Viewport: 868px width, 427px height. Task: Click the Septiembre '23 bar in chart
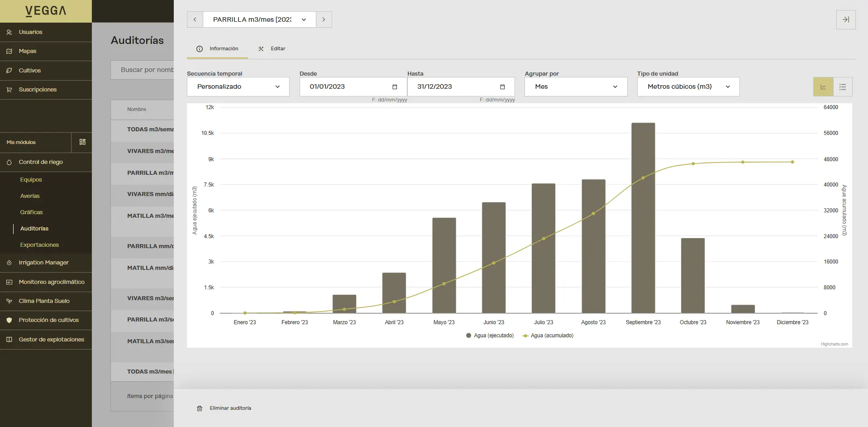tap(643, 217)
